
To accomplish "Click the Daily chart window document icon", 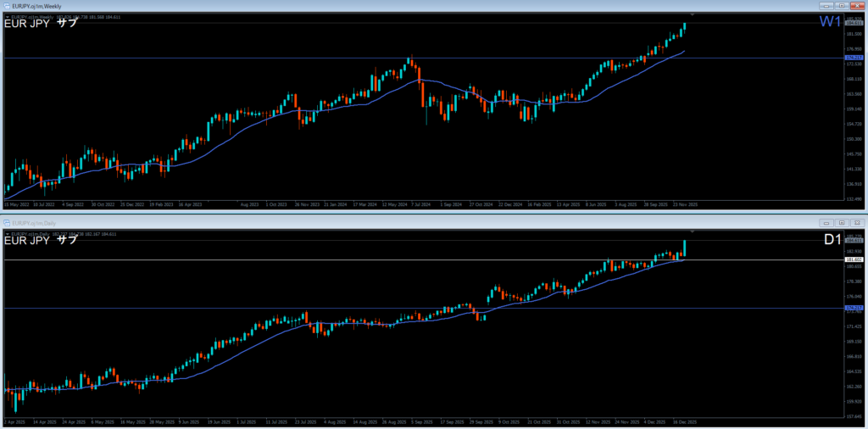I will (7, 222).
